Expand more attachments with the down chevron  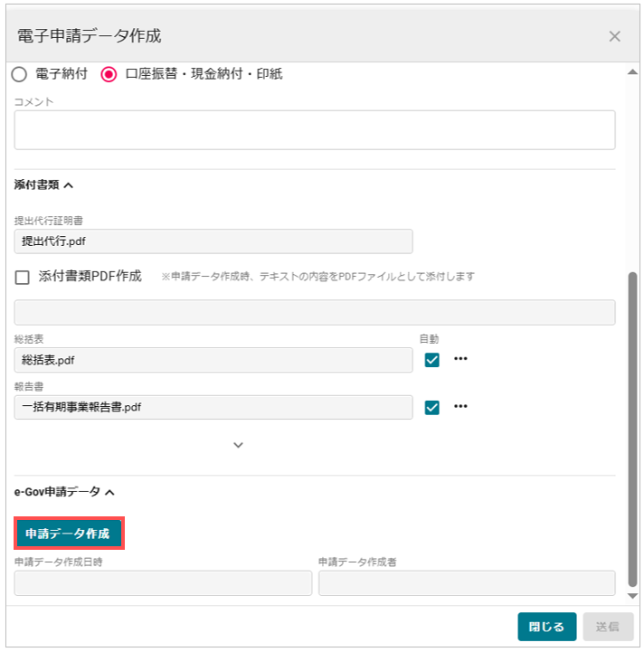[x=238, y=445]
